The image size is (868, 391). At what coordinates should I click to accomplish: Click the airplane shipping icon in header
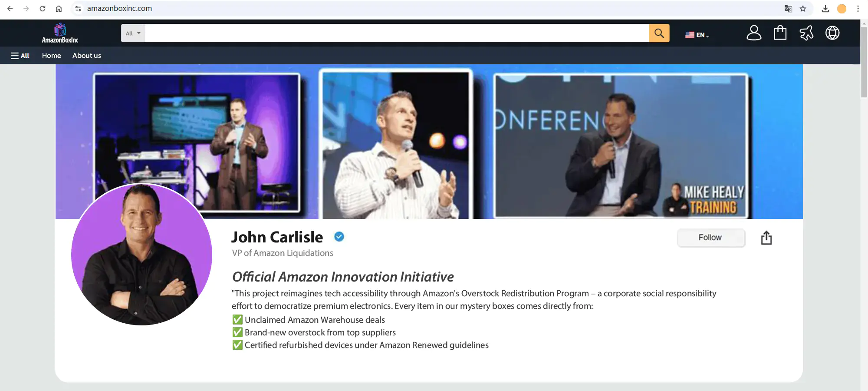[x=806, y=33]
